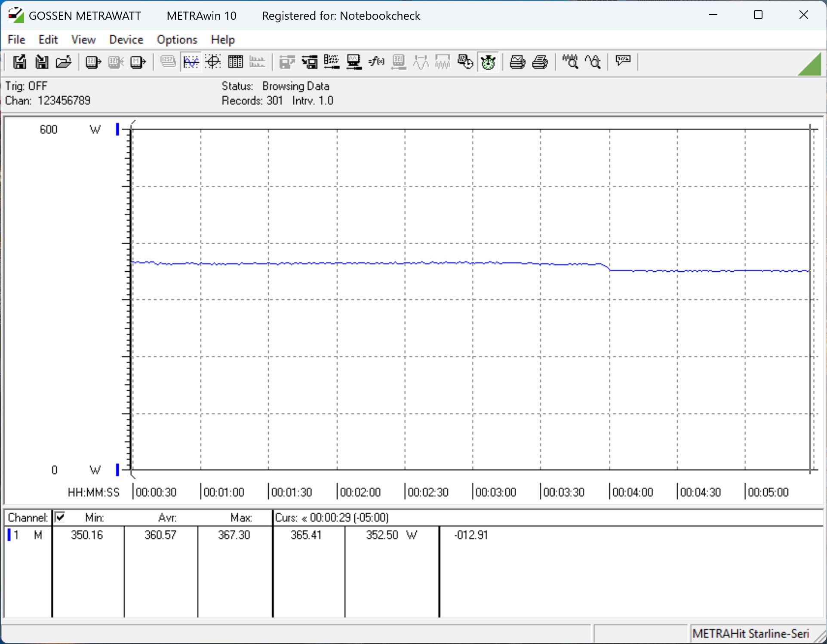
Task: Click the green stopwatch timer icon
Action: click(x=488, y=62)
